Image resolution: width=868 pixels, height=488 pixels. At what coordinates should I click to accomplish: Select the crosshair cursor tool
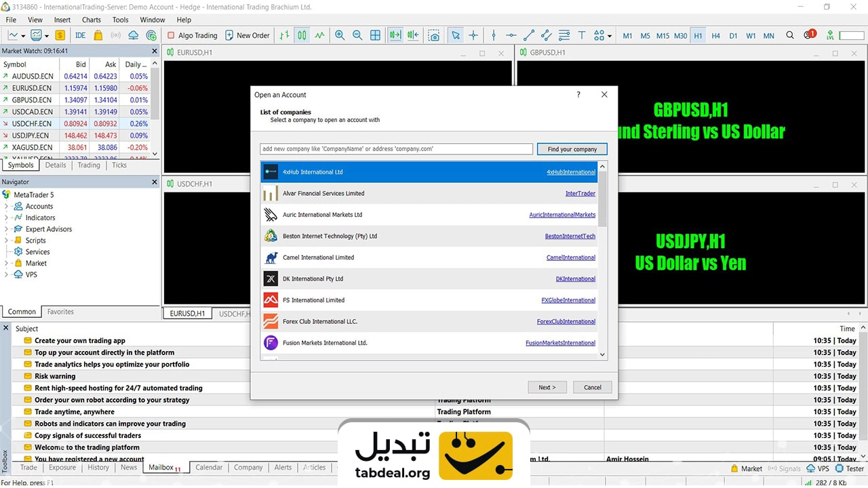(x=473, y=35)
